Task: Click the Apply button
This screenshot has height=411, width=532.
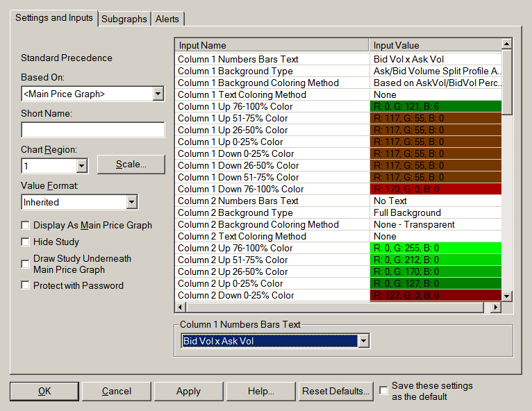Action: click(188, 391)
